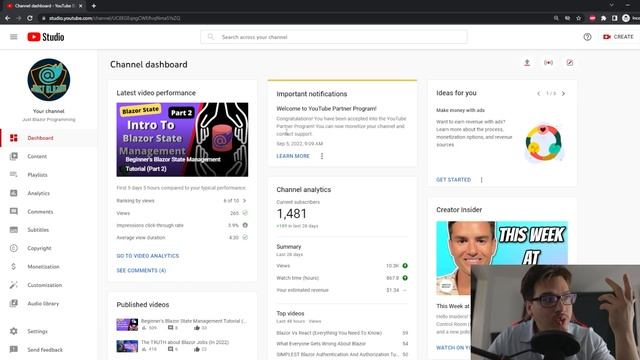Click the go live icon

click(x=548, y=63)
